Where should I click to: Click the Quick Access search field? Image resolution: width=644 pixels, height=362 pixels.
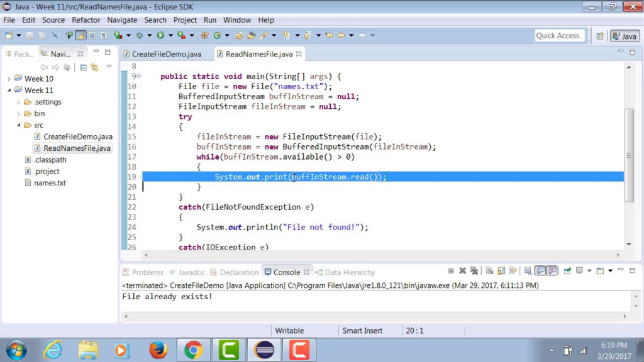559,36
